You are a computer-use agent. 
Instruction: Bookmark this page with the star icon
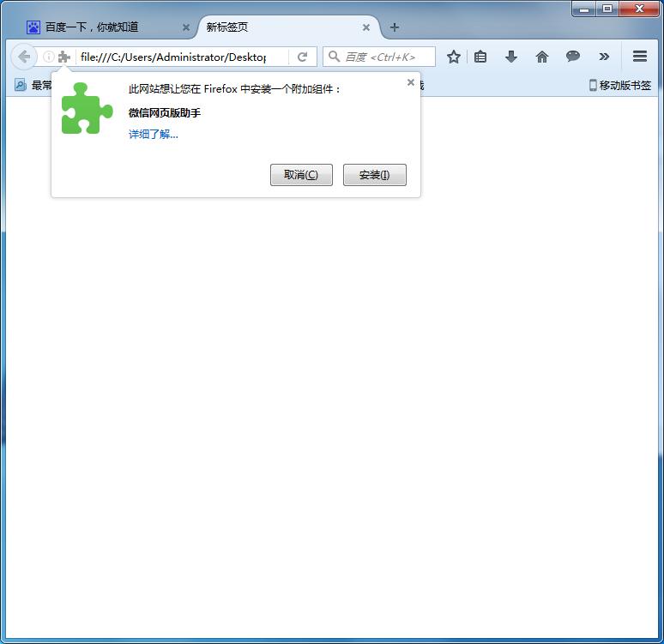pyautogui.click(x=454, y=57)
